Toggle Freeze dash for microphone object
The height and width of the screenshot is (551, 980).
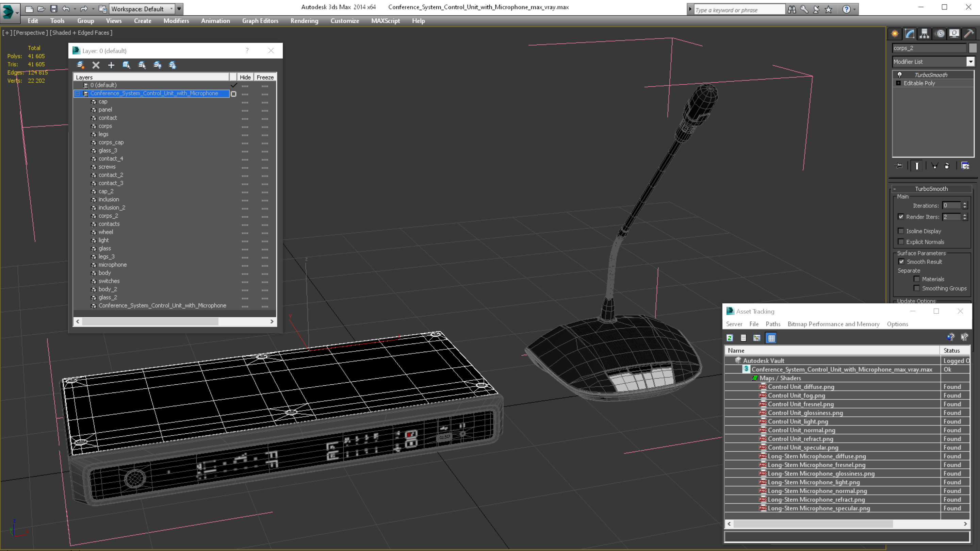click(x=265, y=265)
